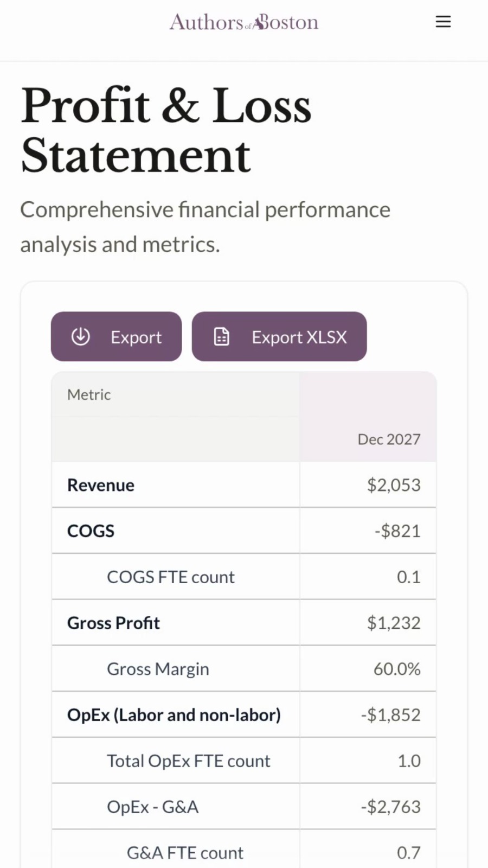488x868 pixels.
Task: Click OpEx (Labor and non-labor) row
Action: coord(244,714)
